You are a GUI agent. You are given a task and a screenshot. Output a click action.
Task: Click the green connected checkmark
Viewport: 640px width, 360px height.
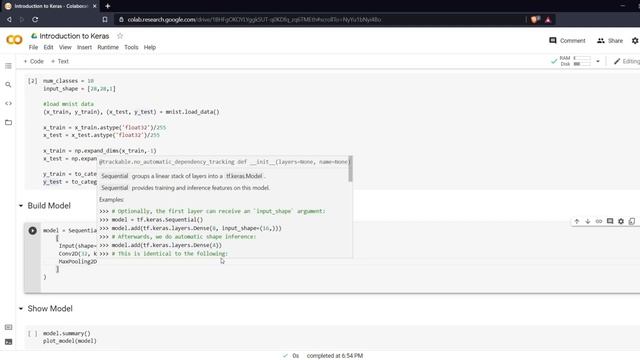554,61
